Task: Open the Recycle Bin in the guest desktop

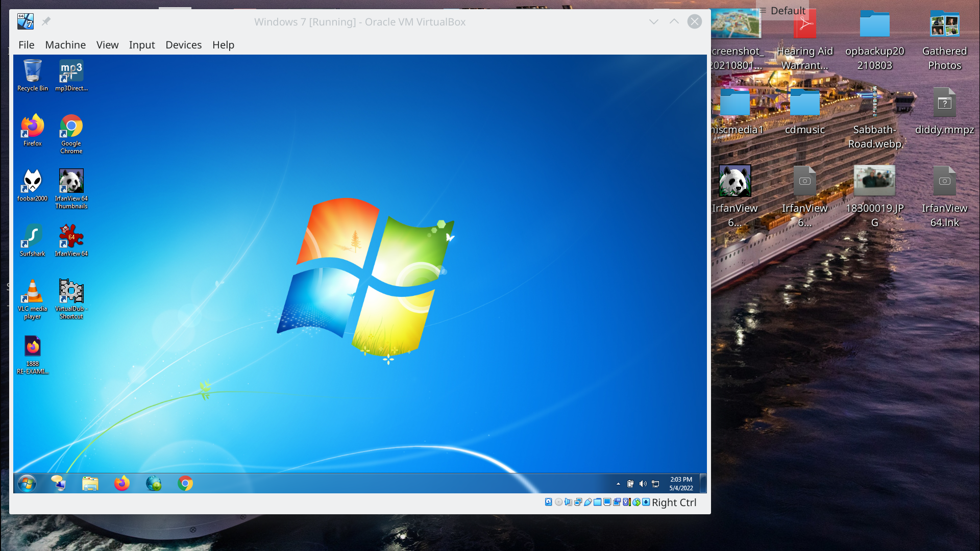Action: 32,76
